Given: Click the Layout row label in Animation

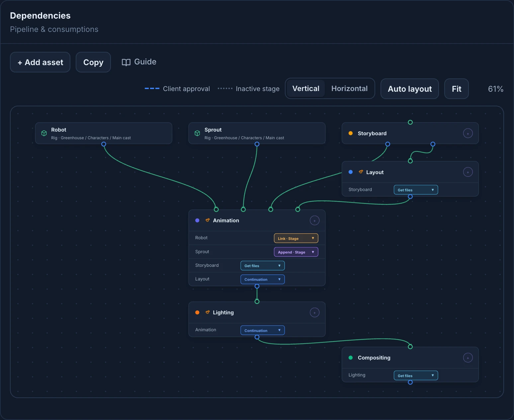Looking at the screenshot, I should coord(202,279).
